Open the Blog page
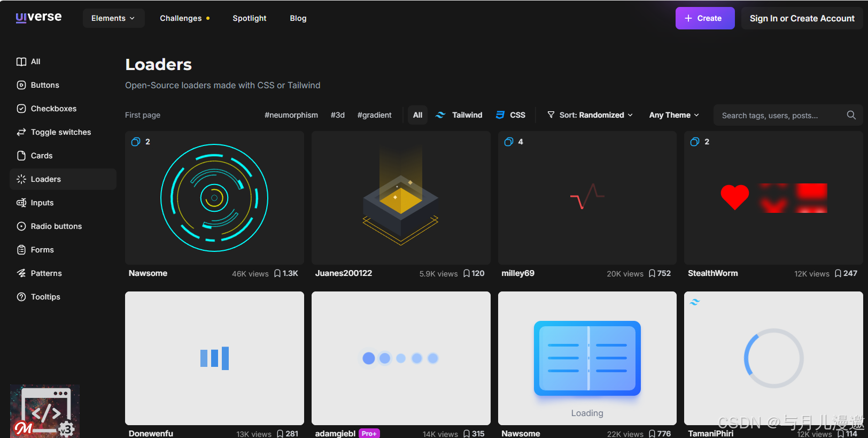Viewport: 868px width, 438px height. coord(298,18)
